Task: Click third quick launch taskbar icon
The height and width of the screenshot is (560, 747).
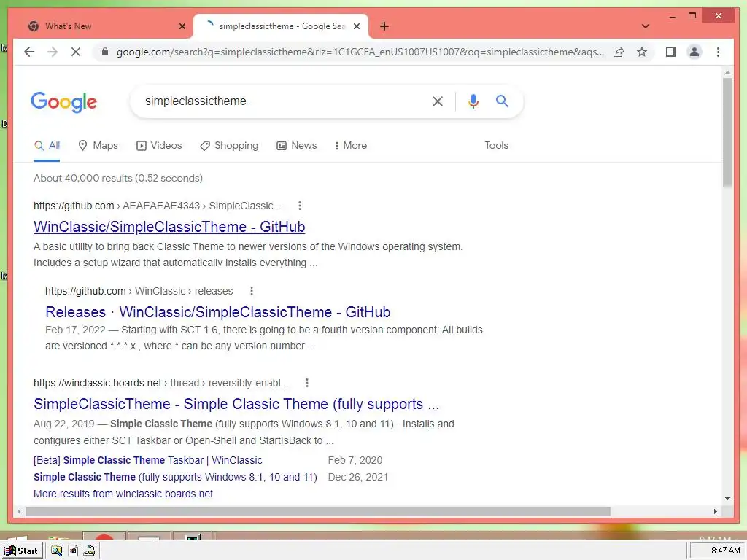Action: point(89,551)
